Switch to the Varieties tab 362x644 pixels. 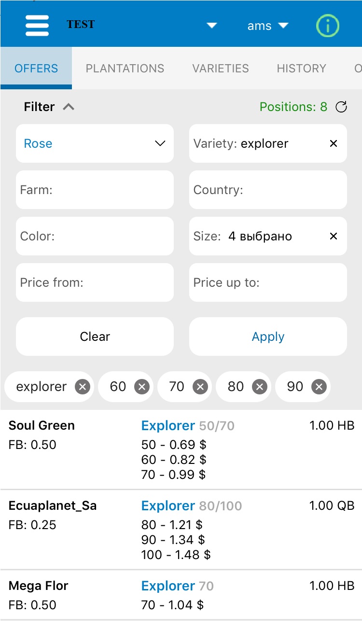221,69
